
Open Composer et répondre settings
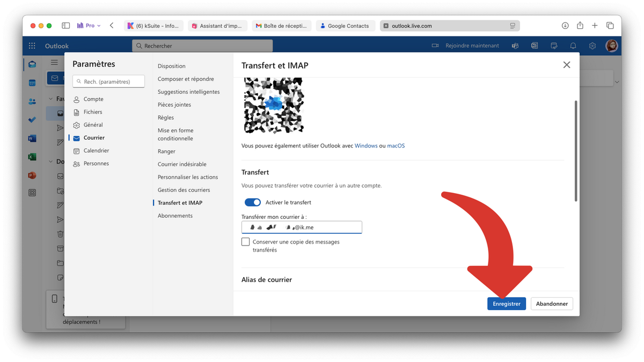[x=186, y=79]
